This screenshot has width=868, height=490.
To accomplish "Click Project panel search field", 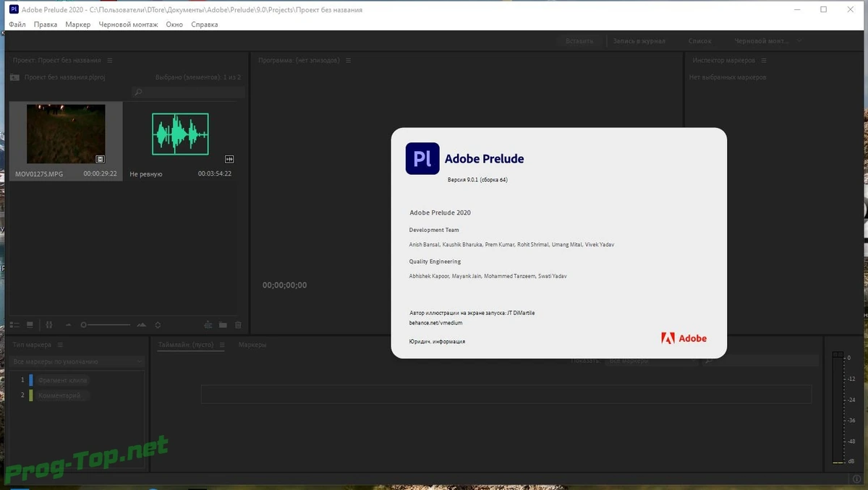I will [x=188, y=93].
